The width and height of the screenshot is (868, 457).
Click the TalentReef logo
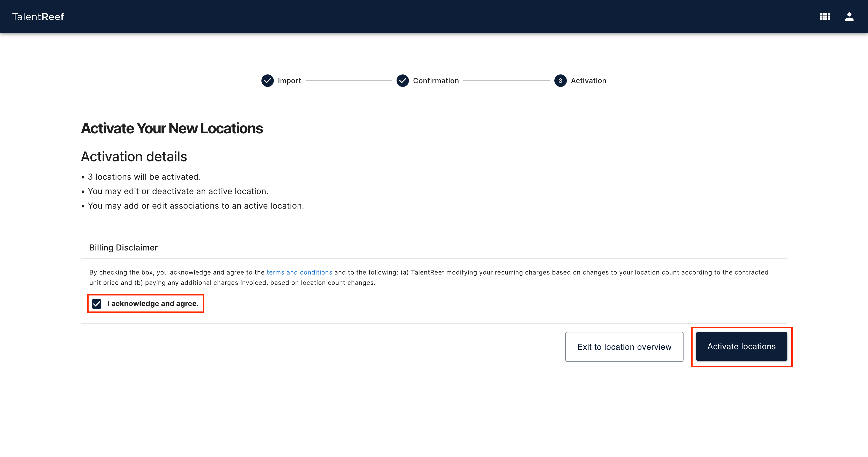[x=38, y=17]
